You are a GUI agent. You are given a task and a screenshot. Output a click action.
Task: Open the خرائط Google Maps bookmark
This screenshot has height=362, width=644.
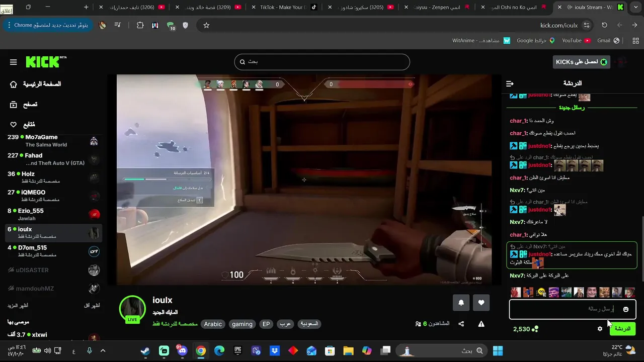click(536, 40)
